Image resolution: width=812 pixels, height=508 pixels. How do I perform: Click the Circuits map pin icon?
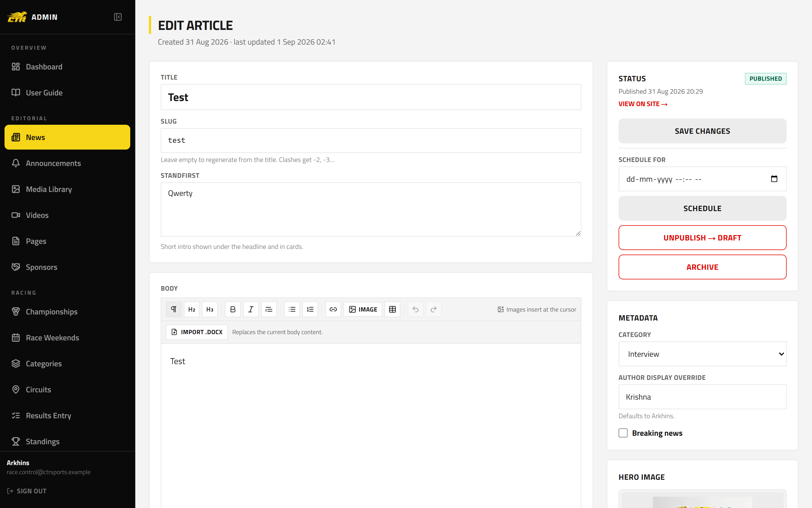point(16,389)
